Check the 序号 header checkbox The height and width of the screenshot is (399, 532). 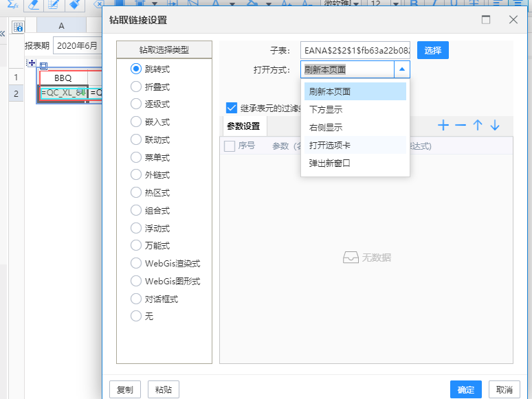coord(230,146)
